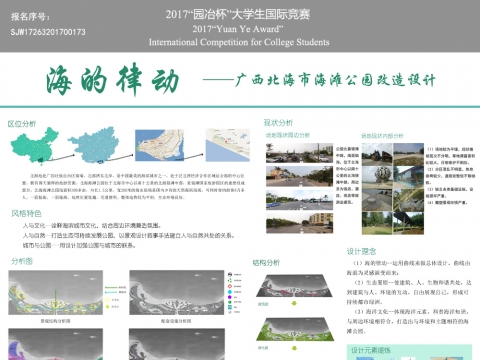Click design concept paragraph numbered (1)
This screenshot has height=360, width=480.
click(409, 268)
